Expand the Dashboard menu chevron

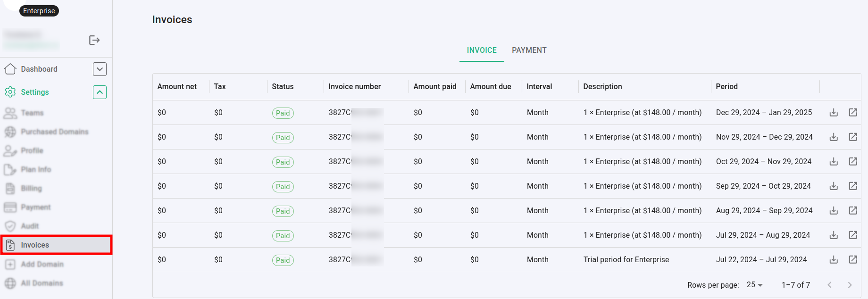100,69
